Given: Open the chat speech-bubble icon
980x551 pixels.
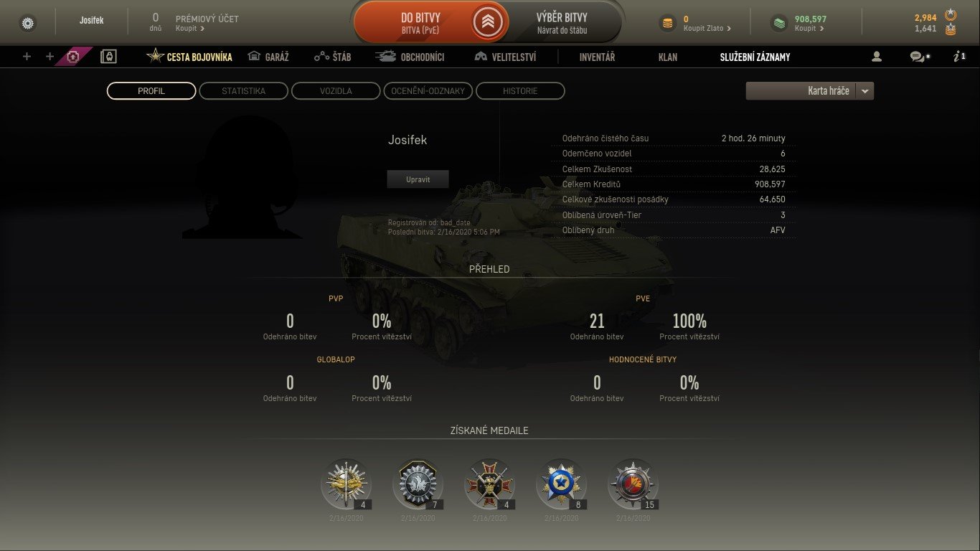Looking at the screenshot, I should click(919, 57).
